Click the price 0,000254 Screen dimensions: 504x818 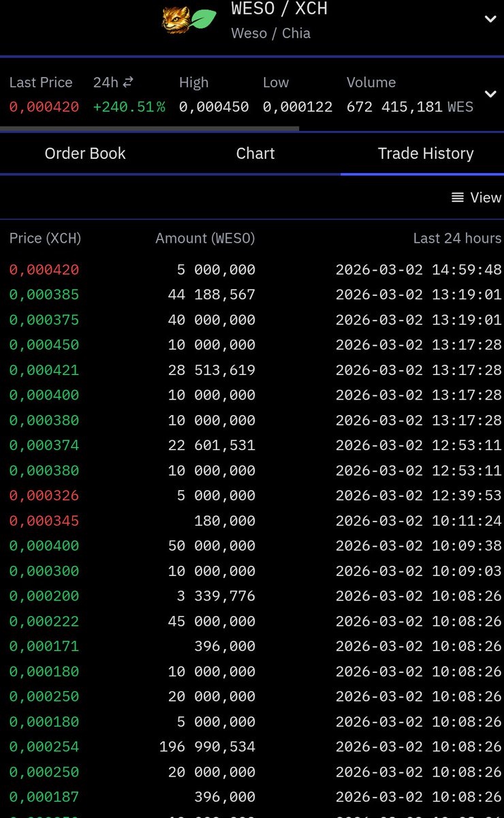click(x=44, y=746)
